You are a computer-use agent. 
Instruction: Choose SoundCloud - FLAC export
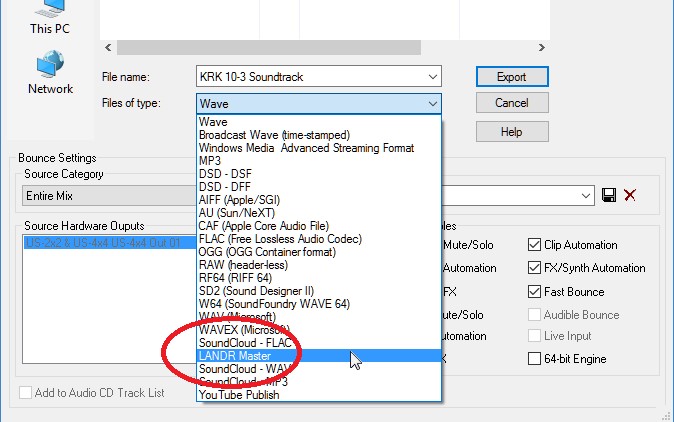tap(319, 343)
